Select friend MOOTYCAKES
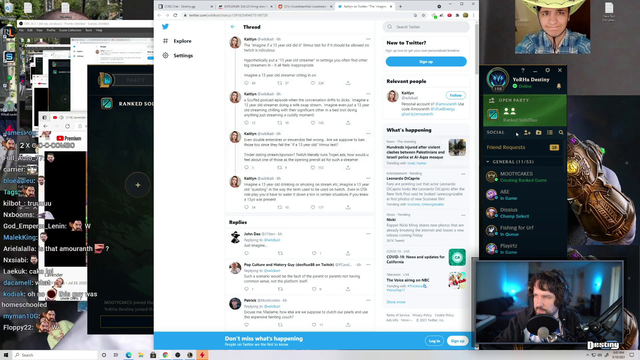The width and height of the screenshot is (640, 360). [x=524, y=177]
